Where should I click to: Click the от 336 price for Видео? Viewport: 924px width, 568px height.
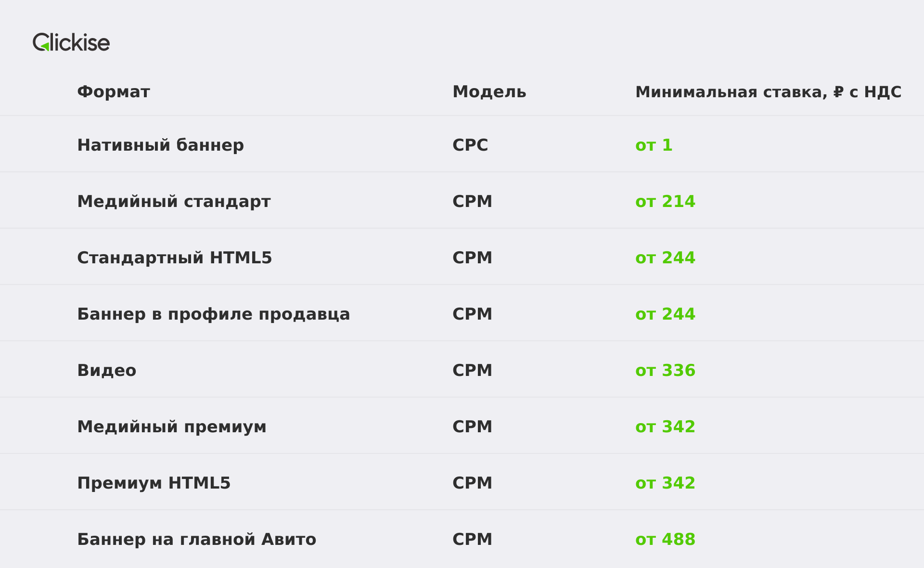coord(665,370)
